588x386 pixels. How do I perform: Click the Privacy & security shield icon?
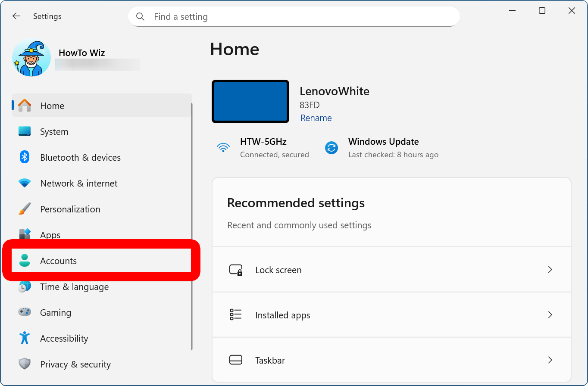tap(25, 364)
